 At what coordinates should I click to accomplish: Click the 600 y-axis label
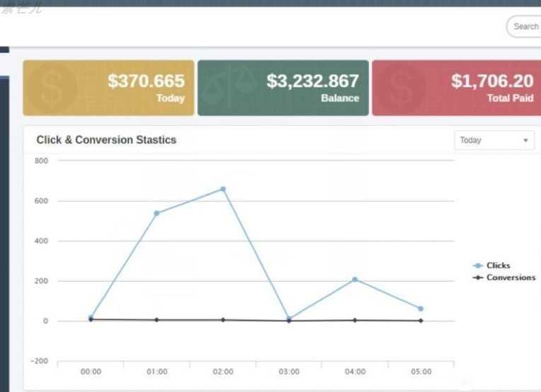coord(41,201)
